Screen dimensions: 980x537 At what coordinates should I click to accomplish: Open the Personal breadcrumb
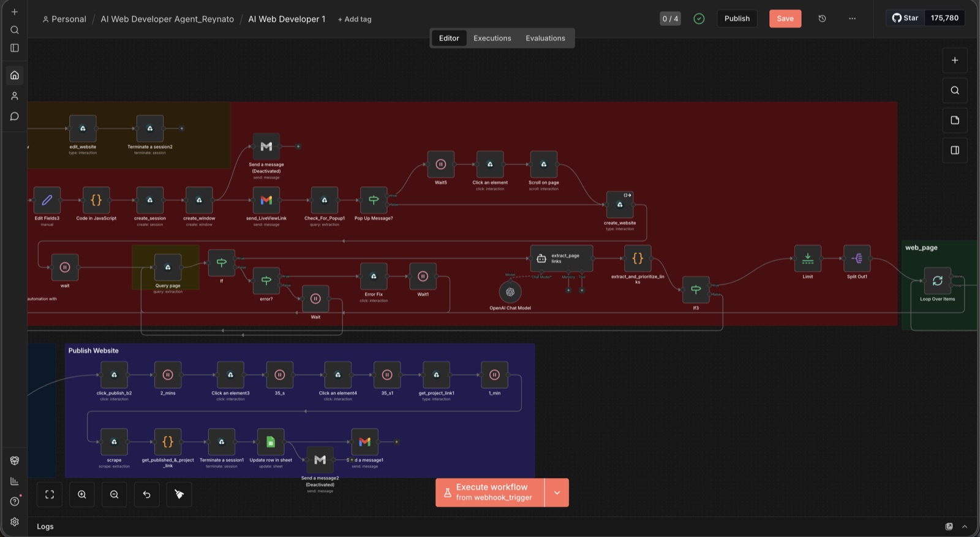(64, 19)
